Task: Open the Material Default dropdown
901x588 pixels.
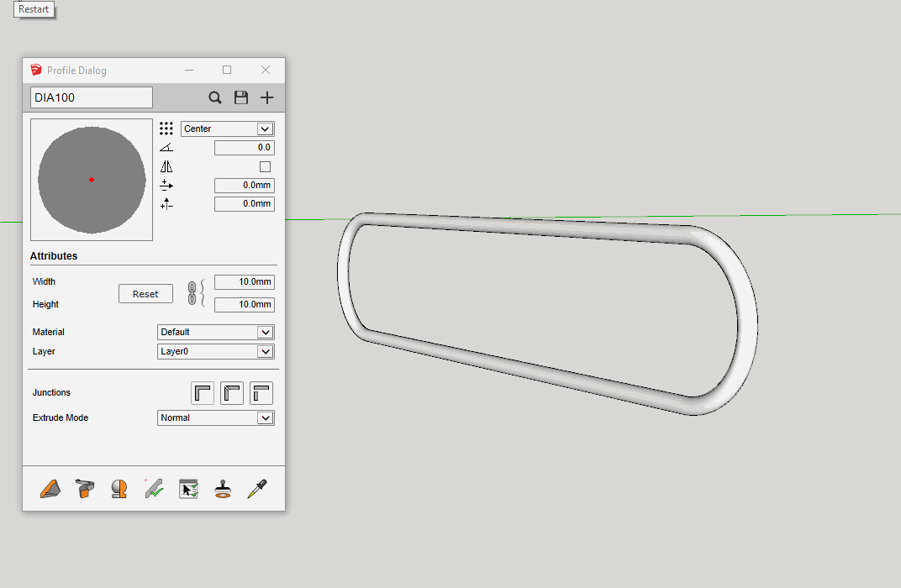Action: (215, 332)
